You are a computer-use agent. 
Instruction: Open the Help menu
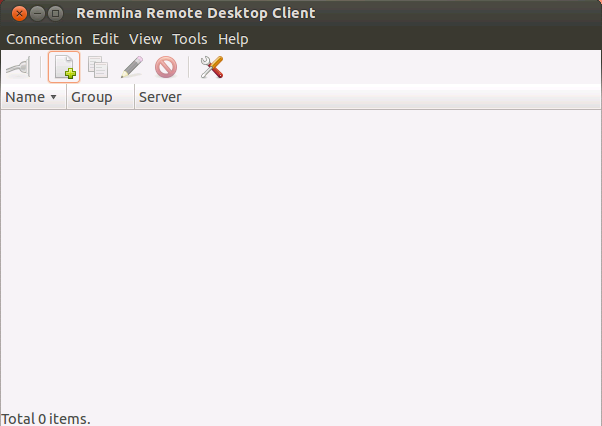click(x=233, y=39)
